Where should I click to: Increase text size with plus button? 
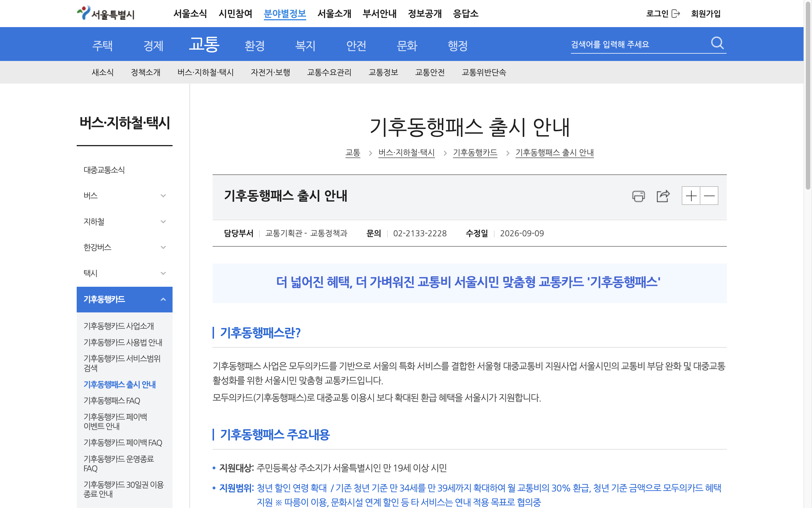(x=691, y=196)
